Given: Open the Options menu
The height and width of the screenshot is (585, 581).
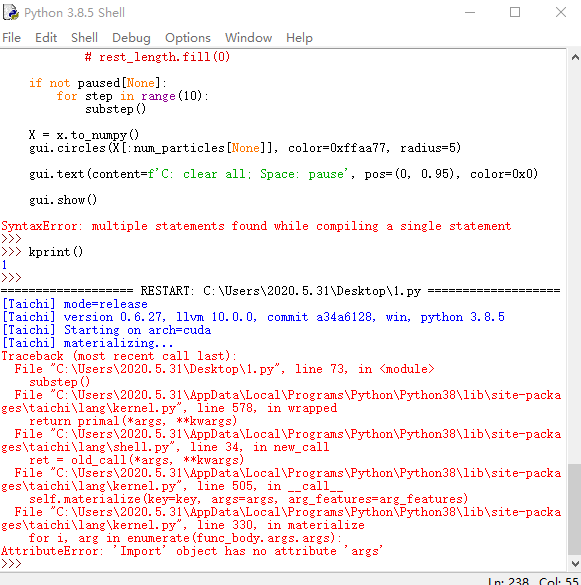Looking at the screenshot, I should point(188,38).
